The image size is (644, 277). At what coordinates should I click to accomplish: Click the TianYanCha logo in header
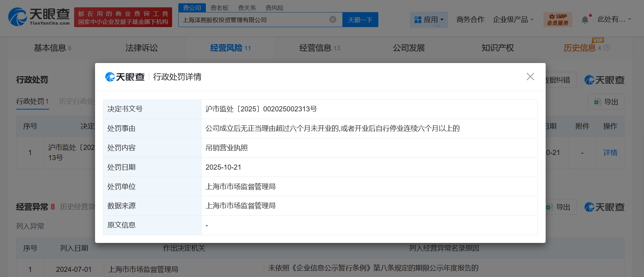(x=39, y=17)
